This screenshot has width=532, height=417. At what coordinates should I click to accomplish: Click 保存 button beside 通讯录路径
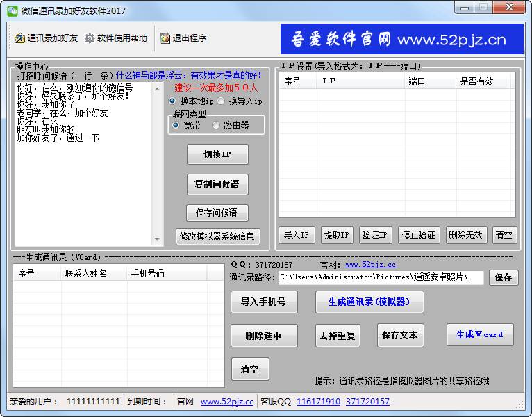coord(504,278)
